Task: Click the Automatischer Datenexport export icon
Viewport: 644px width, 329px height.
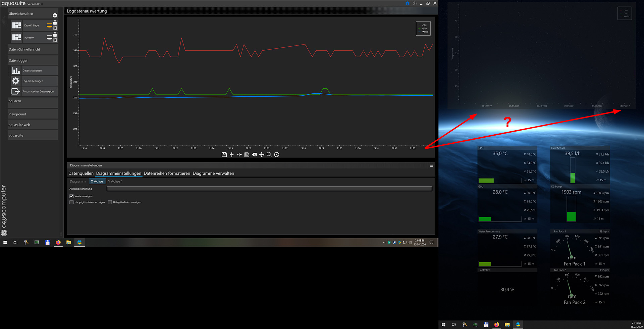Action: (15, 91)
